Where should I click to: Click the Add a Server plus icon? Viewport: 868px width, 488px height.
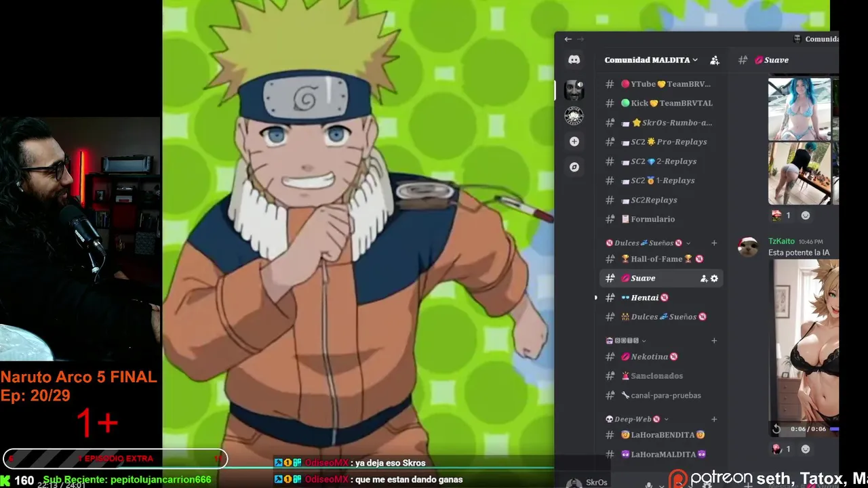click(574, 142)
